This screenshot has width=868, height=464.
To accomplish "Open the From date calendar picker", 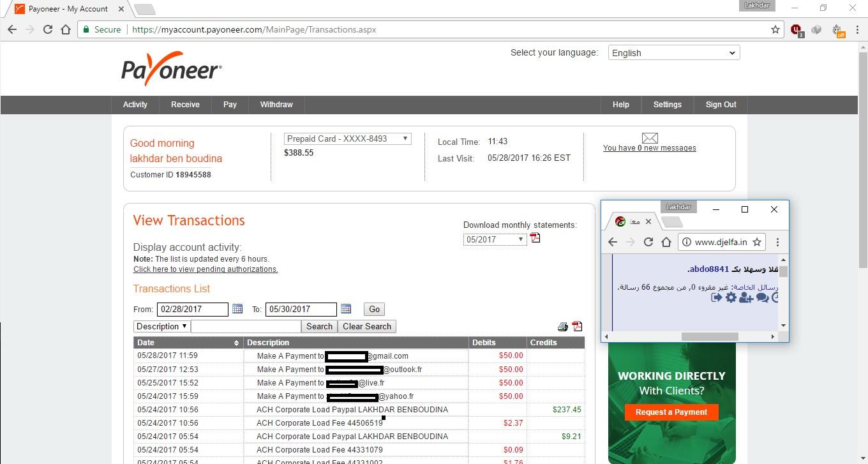I will [237, 309].
